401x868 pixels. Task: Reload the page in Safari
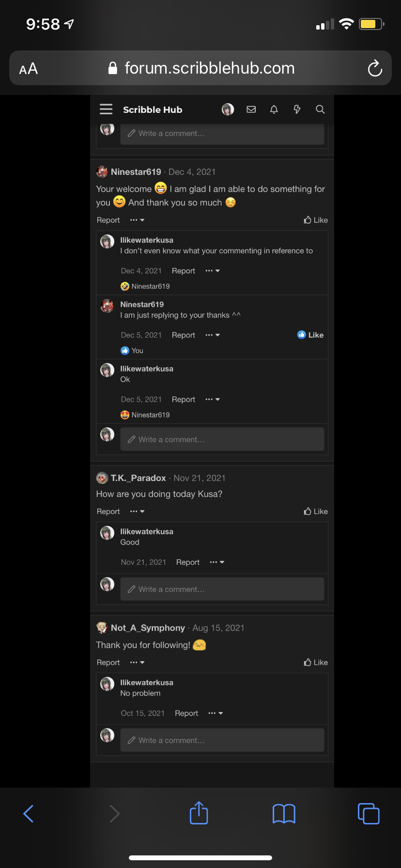375,68
